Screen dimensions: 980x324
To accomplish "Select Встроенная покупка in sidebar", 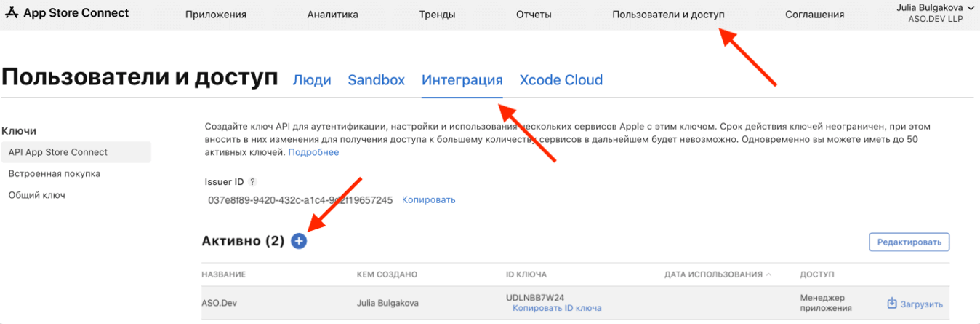I will pyautogui.click(x=55, y=174).
